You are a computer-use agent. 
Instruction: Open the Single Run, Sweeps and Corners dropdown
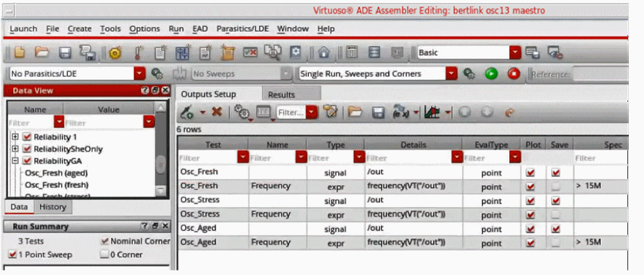[x=452, y=74]
